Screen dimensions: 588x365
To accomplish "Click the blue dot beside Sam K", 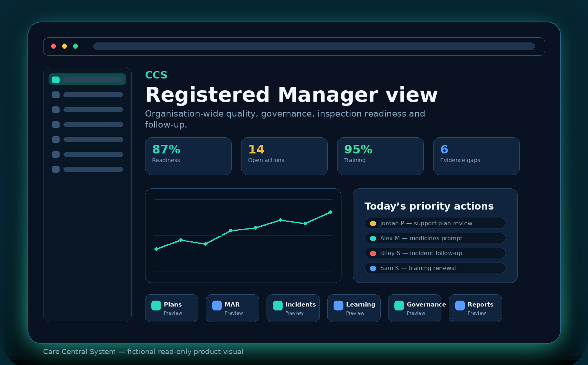I will point(373,268).
